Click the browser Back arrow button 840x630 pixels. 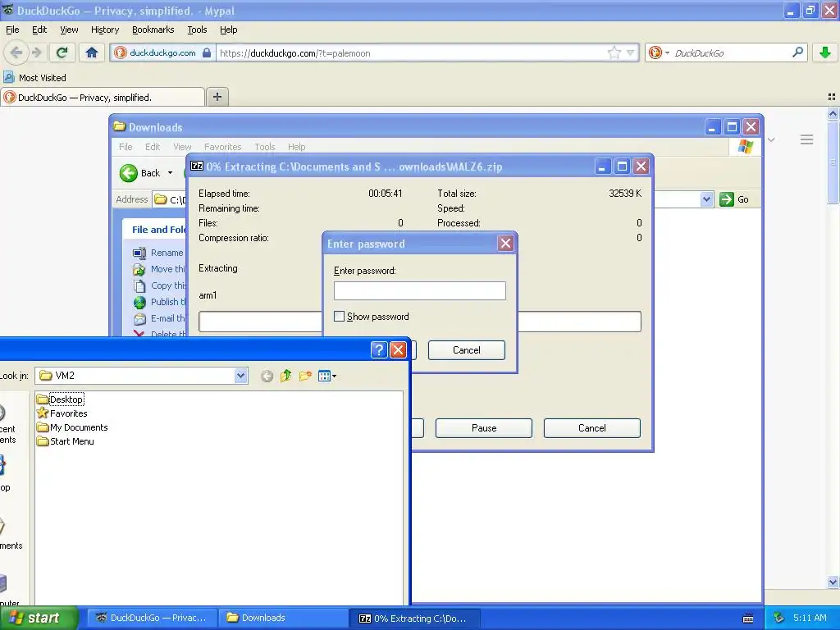pos(16,52)
